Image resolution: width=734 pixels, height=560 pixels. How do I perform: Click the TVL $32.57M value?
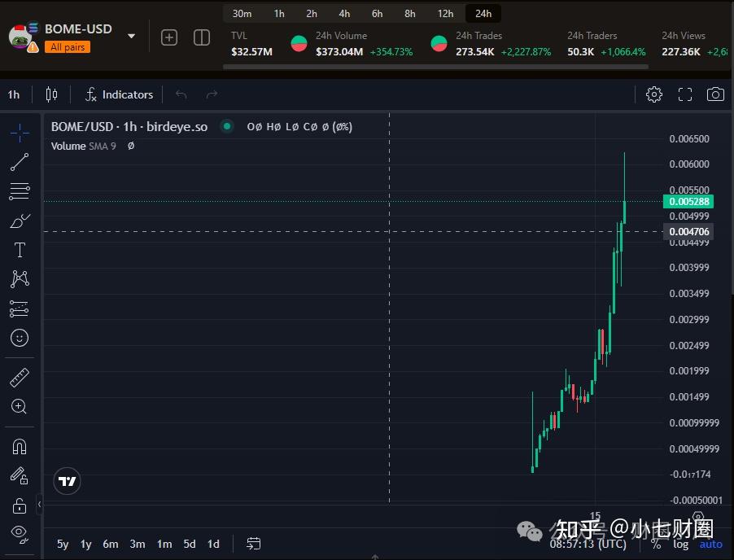click(251, 52)
